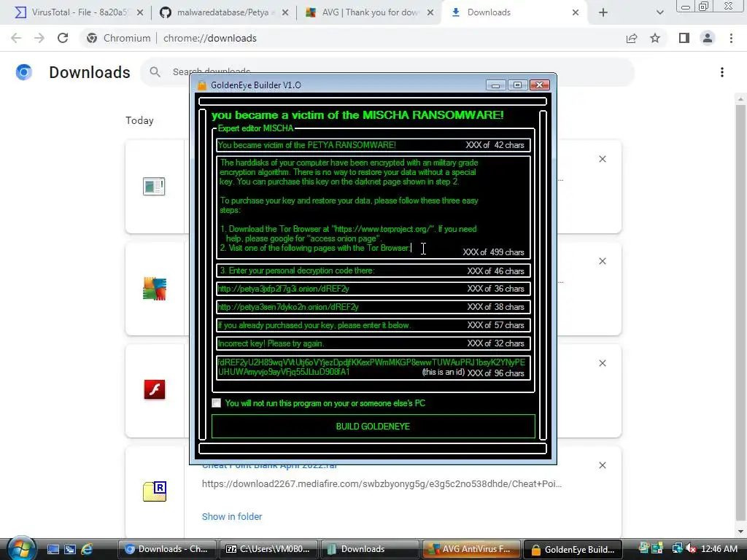
Task: Close the malwaredatabase/Petya tab
Action: [x=285, y=13]
